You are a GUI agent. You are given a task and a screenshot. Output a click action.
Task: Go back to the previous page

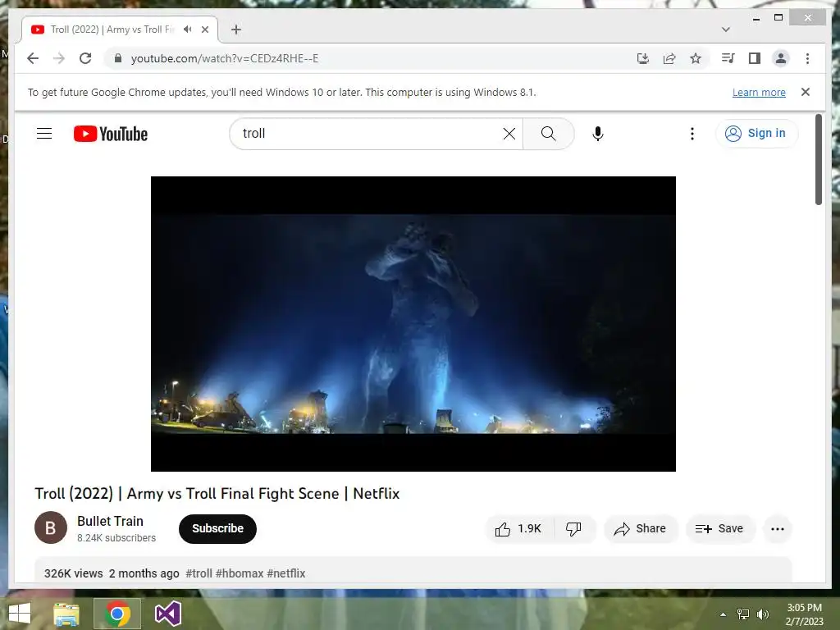point(33,58)
